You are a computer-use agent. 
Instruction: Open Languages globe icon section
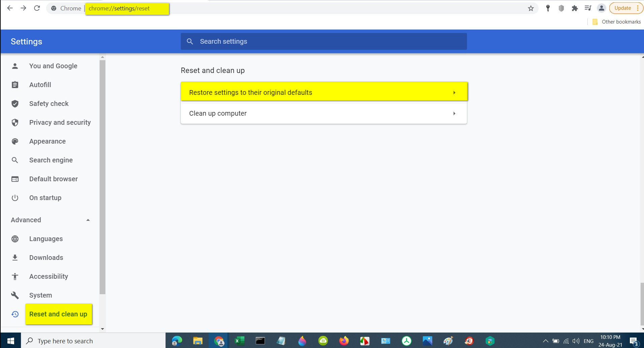click(15, 239)
